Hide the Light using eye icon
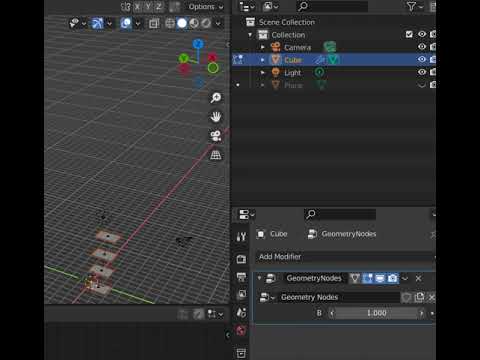The width and height of the screenshot is (480, 360). tap(422, 72)
